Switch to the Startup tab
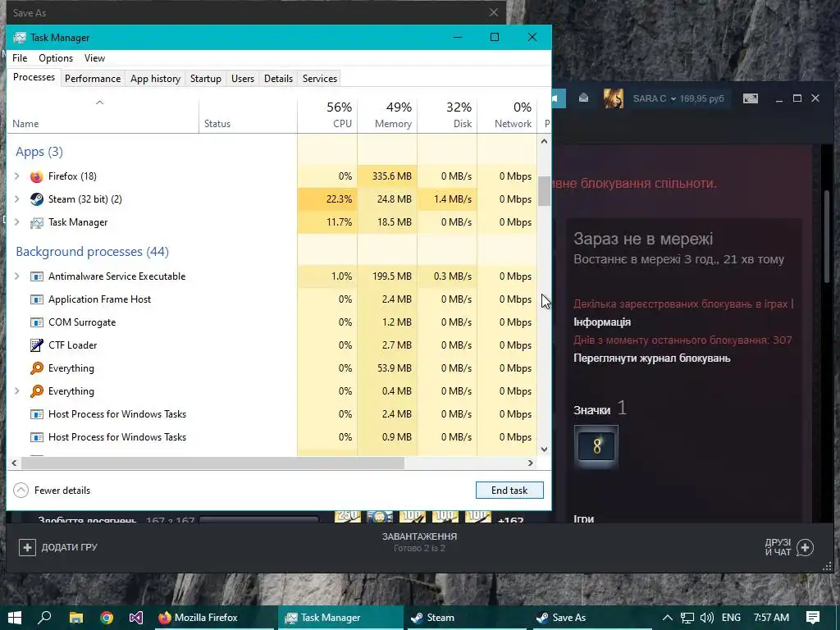This screenshot has height=630, width=840. point(206,79)
